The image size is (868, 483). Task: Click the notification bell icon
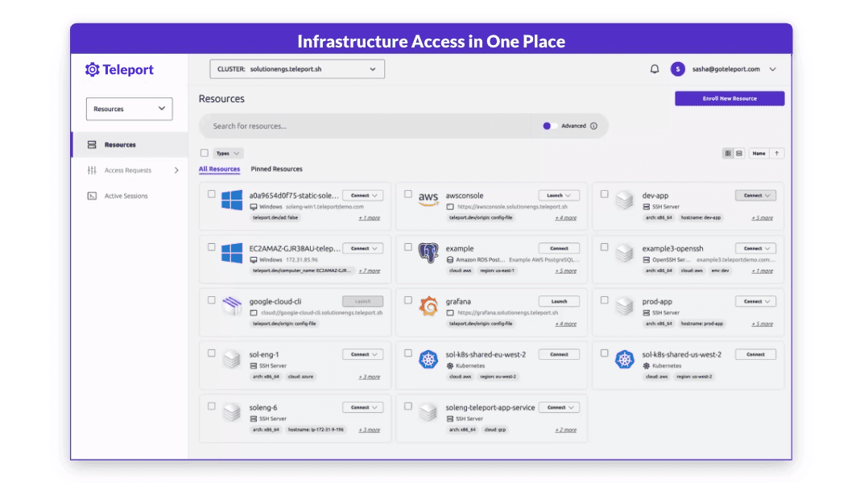[655, 69]
